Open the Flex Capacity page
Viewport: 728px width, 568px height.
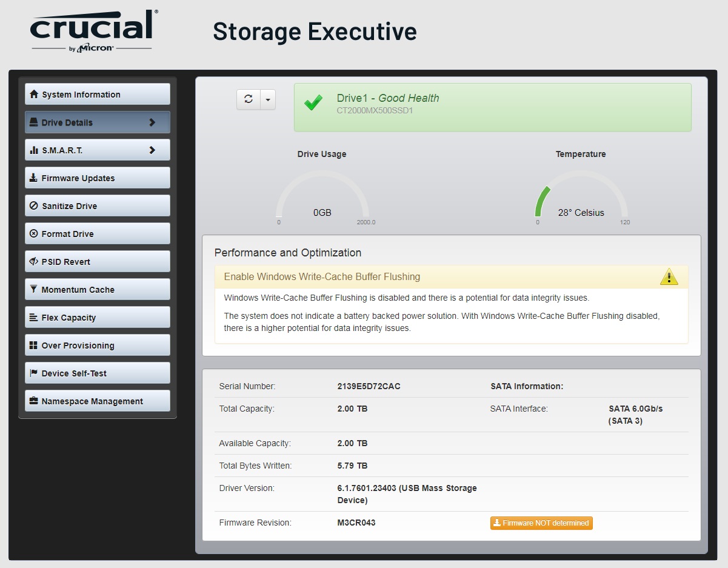[x=98, y=318]
